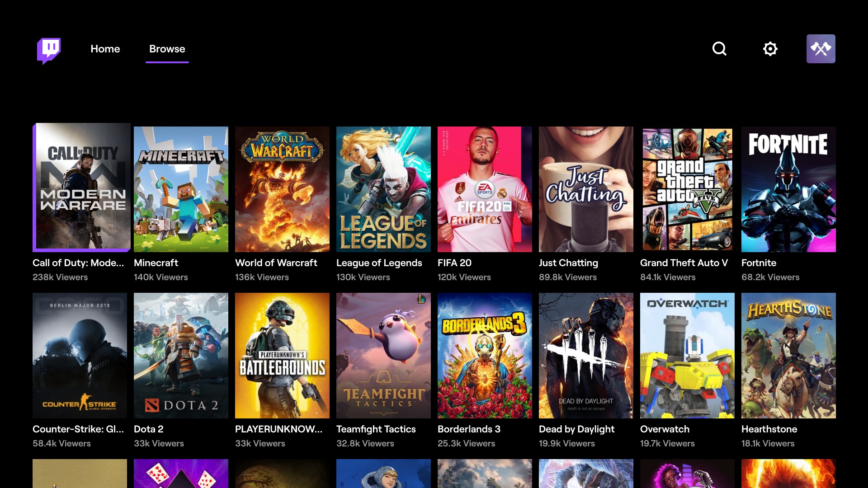
Task: Open the settings gear icon
Action: coord(770,49)
